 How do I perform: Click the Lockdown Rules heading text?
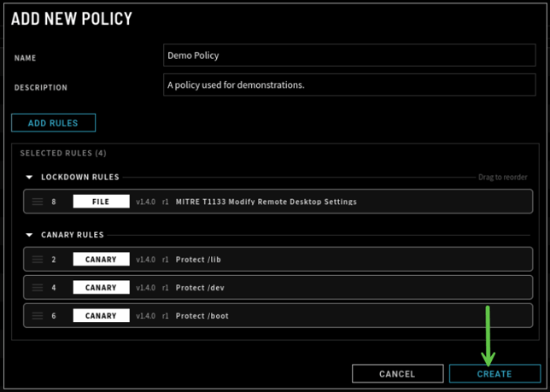point(80,177)
